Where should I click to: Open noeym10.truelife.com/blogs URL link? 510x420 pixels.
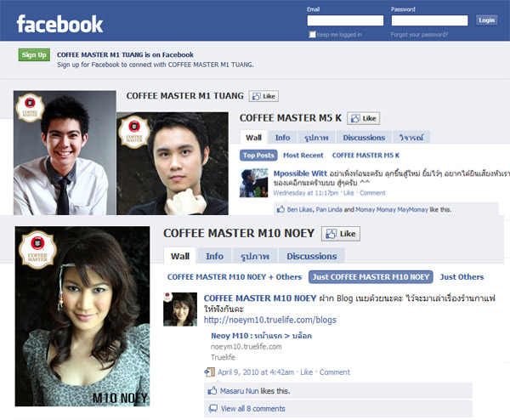(x=270, y=320)
